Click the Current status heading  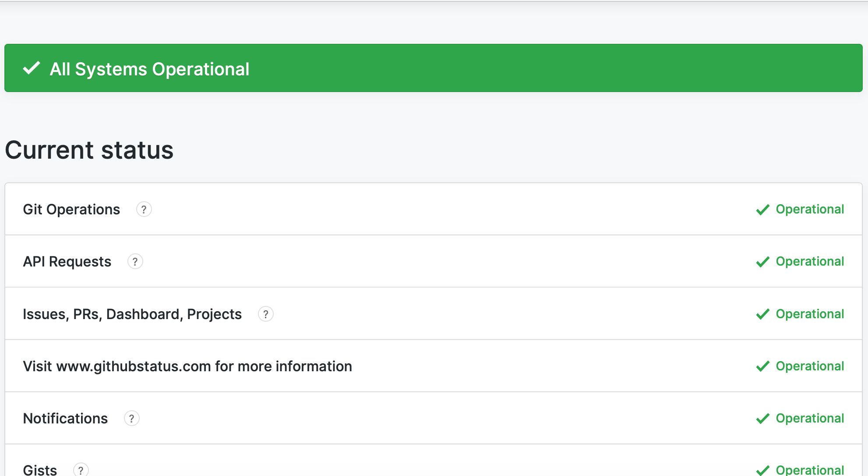(x=89, y=150)
